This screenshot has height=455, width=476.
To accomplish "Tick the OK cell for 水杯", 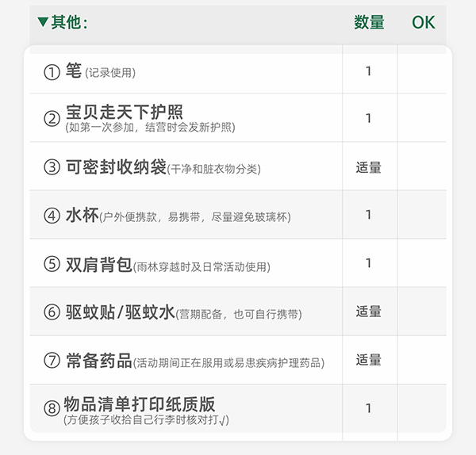I will (422, 215).
